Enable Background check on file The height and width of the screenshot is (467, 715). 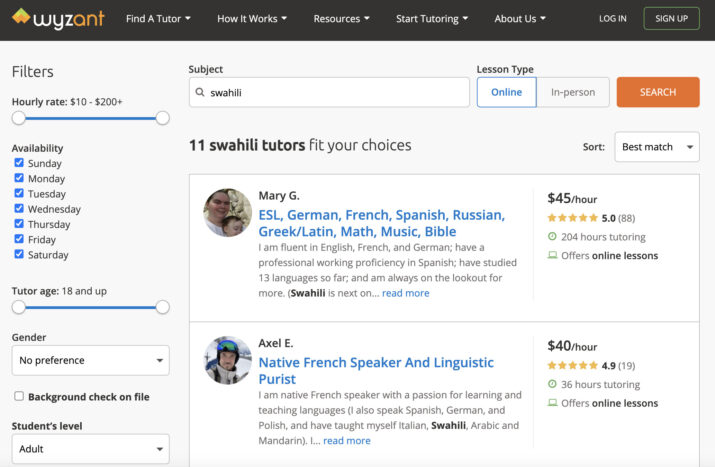[19, 396]
